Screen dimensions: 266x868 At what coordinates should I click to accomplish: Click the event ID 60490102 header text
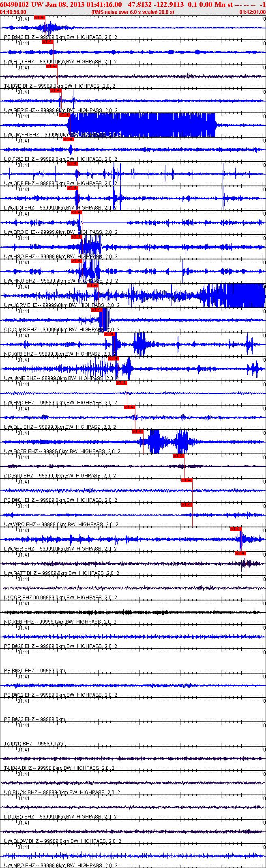click(x=14, y=4)
